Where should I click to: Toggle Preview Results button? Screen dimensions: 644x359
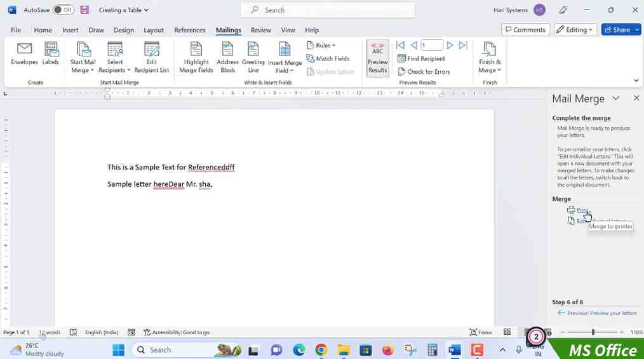click(x=377, y=58)
